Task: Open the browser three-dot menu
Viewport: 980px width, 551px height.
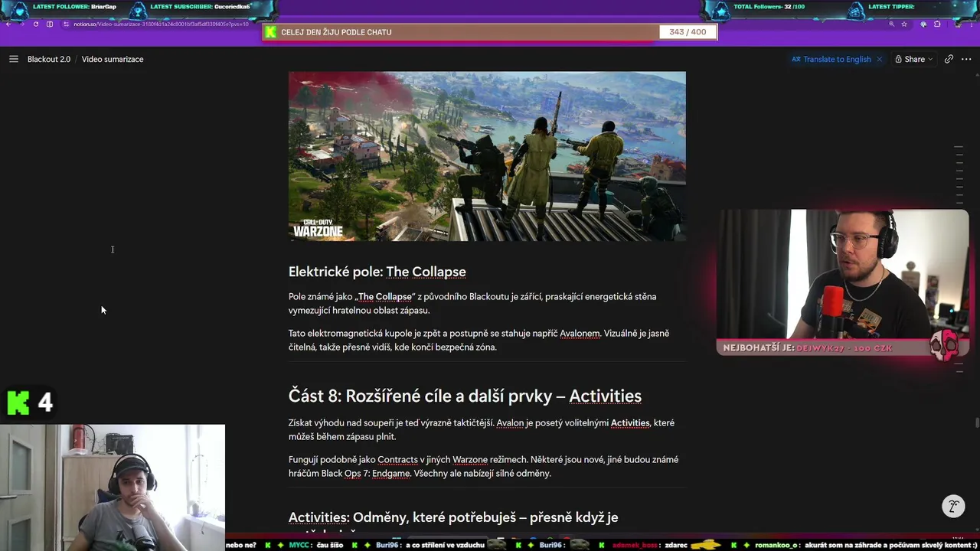Action: click(972, 24)
